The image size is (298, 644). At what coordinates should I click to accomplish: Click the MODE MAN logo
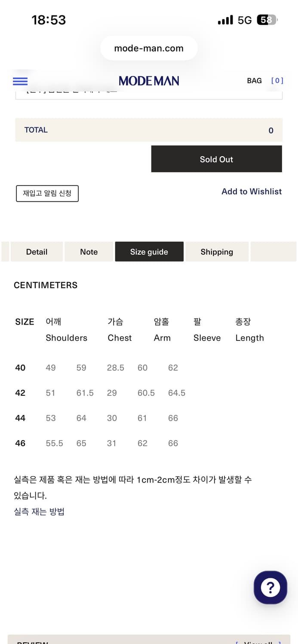[x=149, y=81]
